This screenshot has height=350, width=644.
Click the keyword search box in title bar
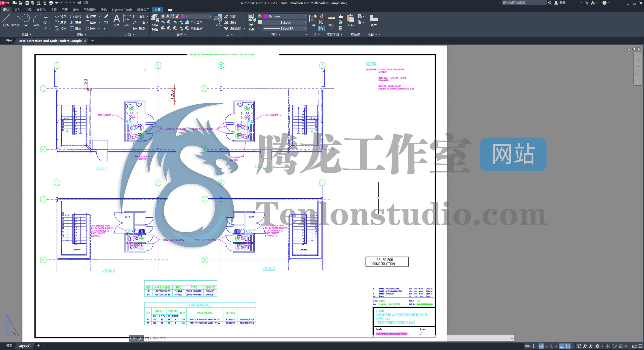(524, 3)
